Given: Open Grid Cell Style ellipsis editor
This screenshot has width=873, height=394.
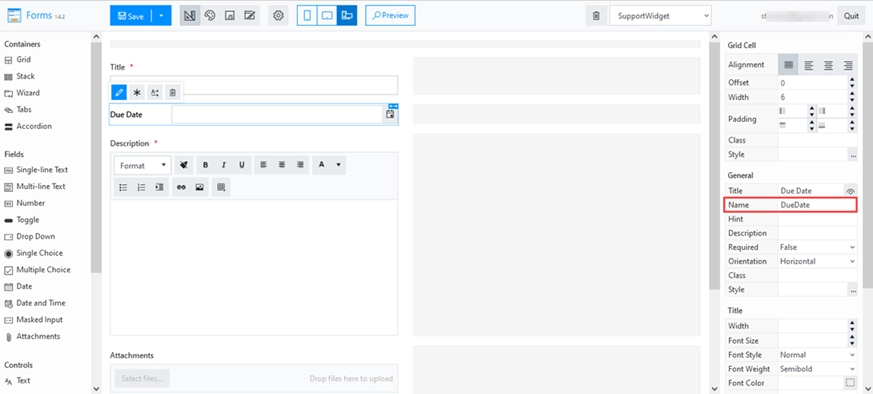Looking at the screenshot, I should click(x=852, y=155).
